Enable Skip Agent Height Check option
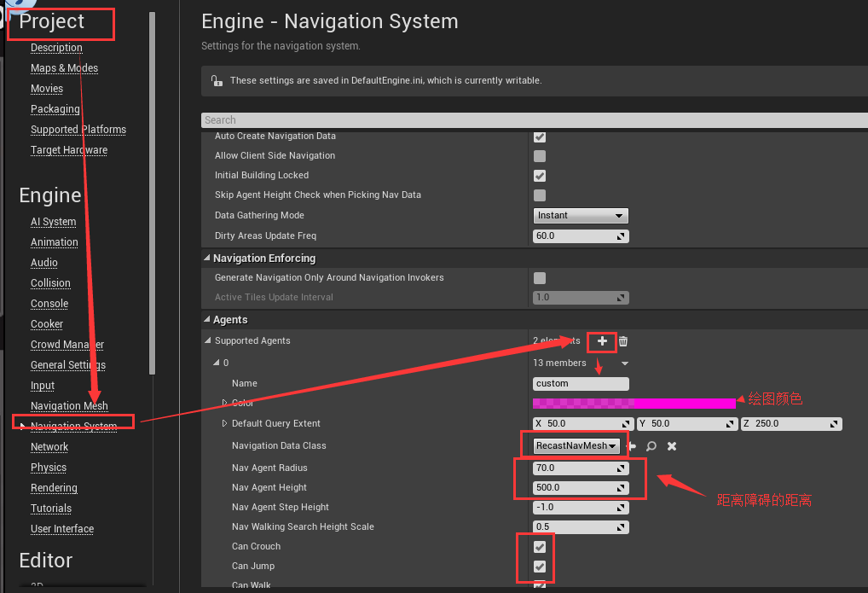Viewport: 868px width, 593px height. pos(540,195)
